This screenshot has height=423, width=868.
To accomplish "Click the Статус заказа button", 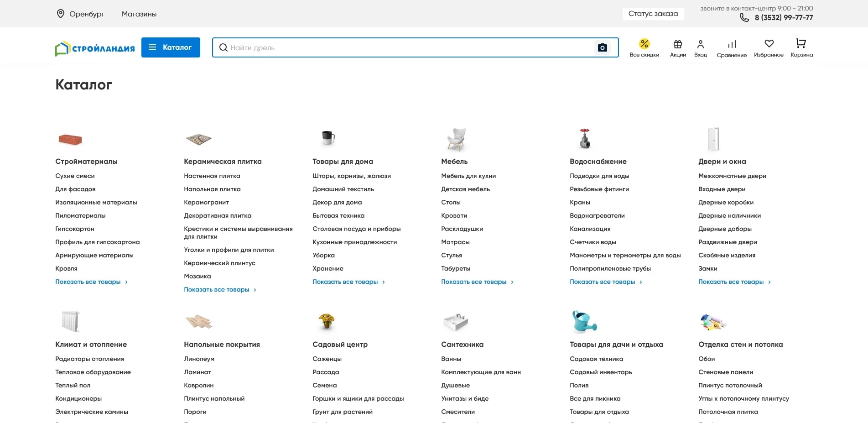I will (653, 14).
